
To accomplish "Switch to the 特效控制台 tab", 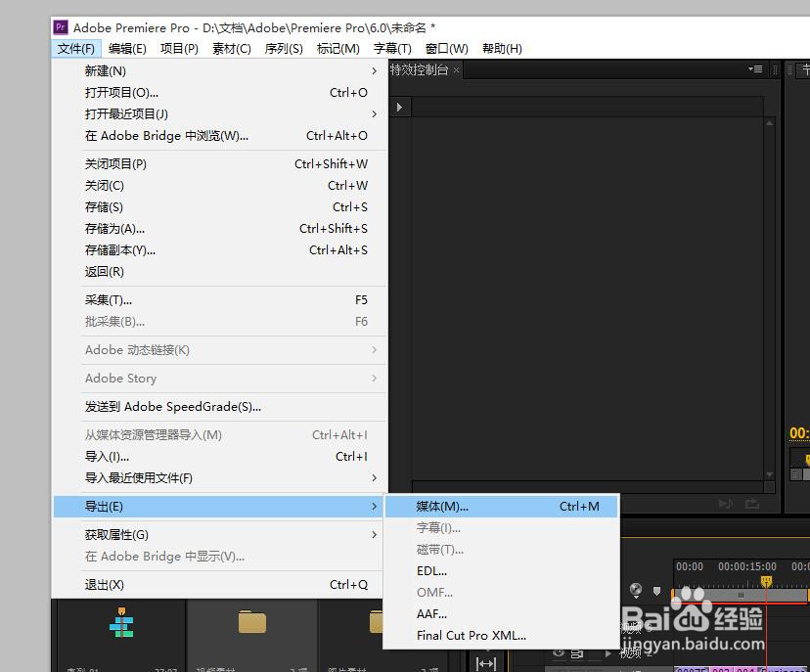I will [x=419, y=69].
